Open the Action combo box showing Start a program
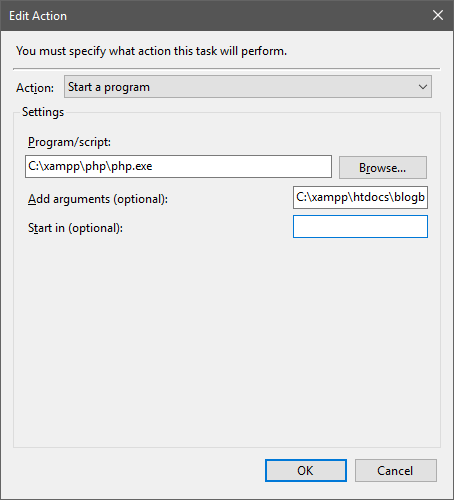The image size is (454, 500). [248, 87]
